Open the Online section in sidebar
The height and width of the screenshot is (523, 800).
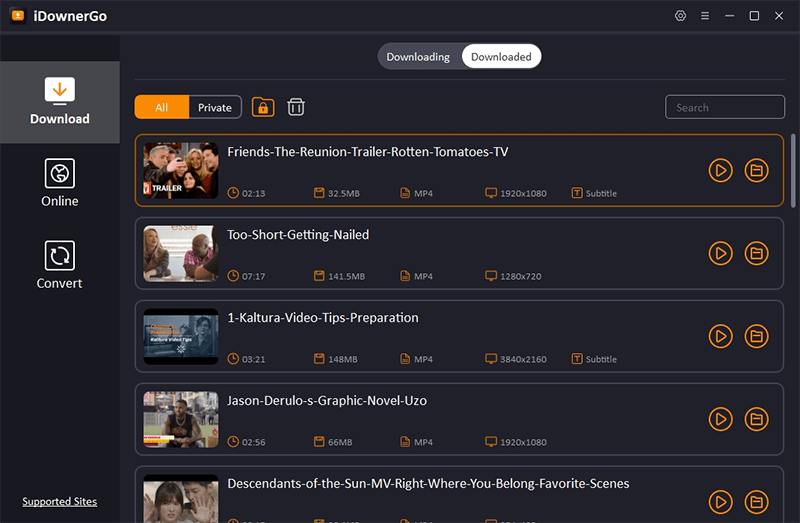pyautogui.click(x=60, y=183)
